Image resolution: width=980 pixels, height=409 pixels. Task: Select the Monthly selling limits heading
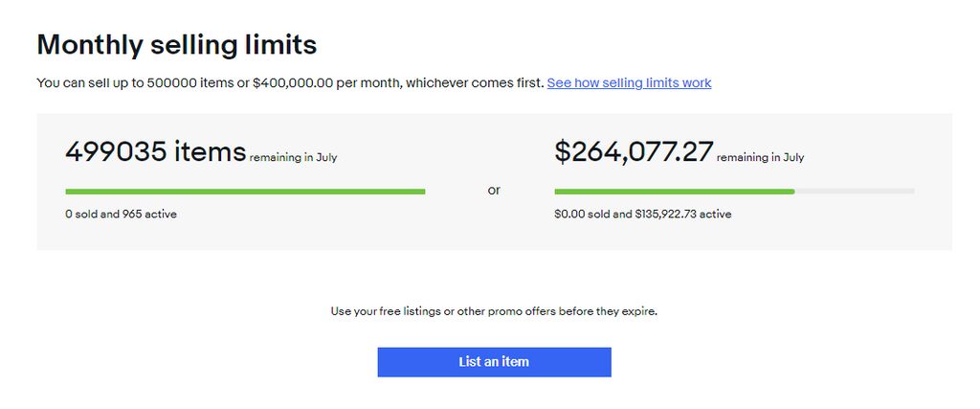click(177, 45)
